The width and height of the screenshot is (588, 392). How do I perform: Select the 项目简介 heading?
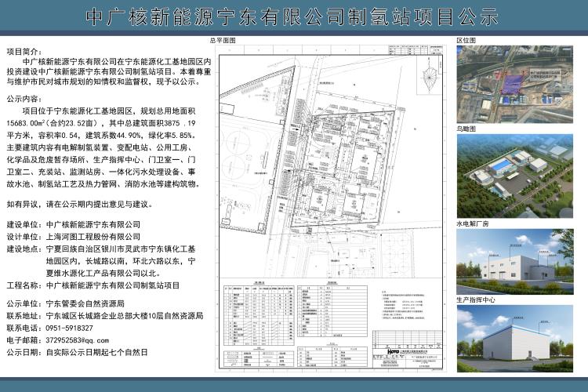point(25,52)
